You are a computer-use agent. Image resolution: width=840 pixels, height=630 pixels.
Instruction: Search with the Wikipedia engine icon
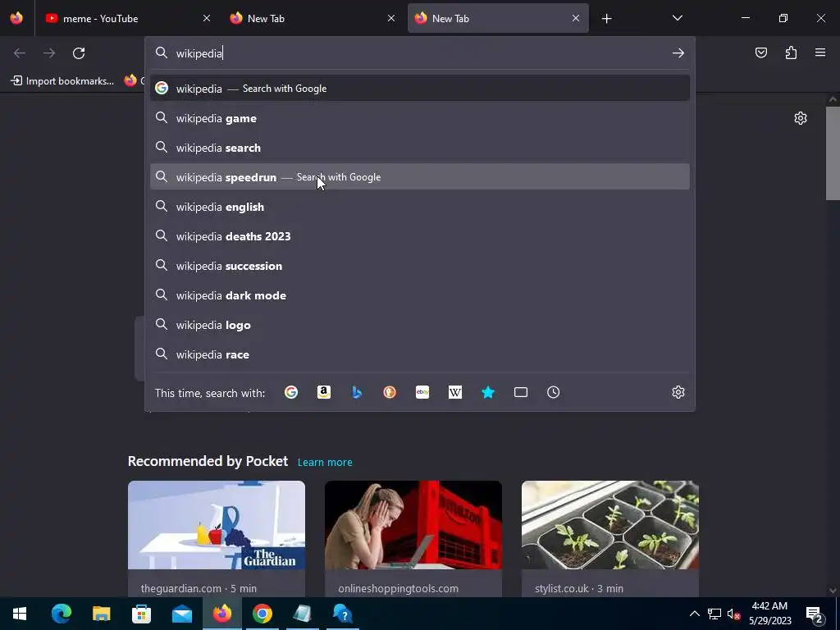(x=454, y=393)
